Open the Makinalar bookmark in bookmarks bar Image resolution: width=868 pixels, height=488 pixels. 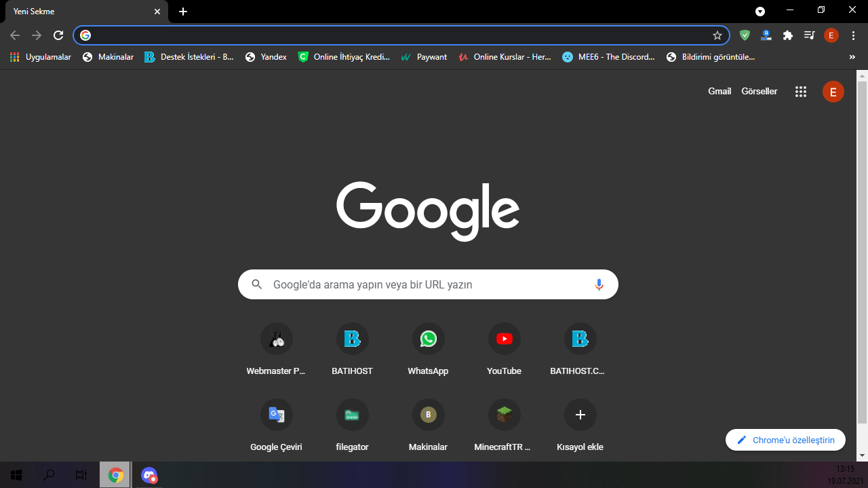tap(108, 57)
